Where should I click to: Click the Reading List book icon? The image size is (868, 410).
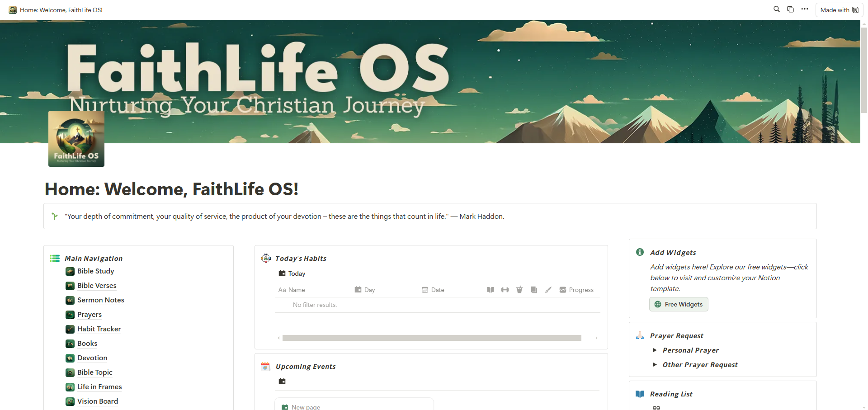(640, 394)
